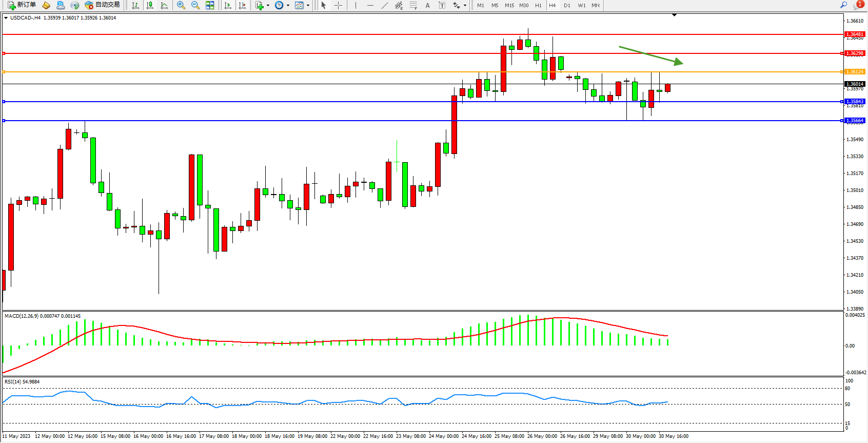The width and height of the screenshot is (868, 443).
Task: Toggle AutoTrading (自动交易) button
Action: click(x=102, y=5)
